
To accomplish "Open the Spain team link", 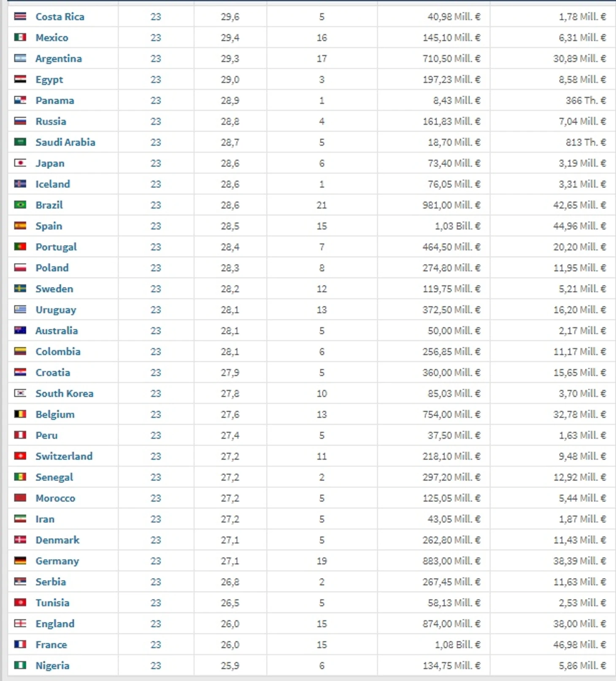I will point(49,226).
